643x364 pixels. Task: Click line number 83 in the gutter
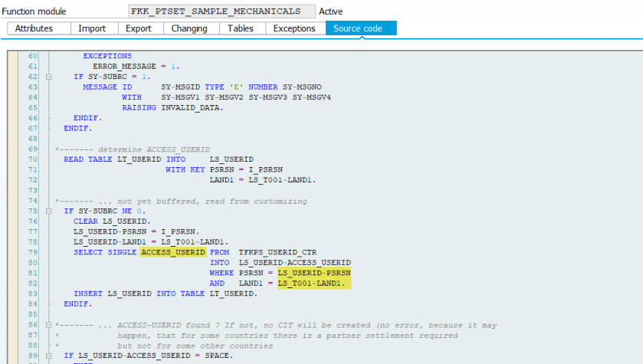click(x=33, y=293)
